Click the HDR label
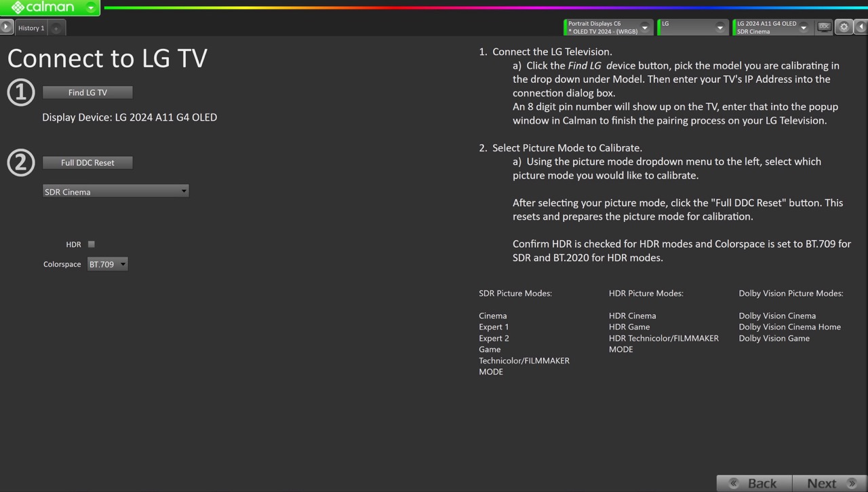This screenshot has height=492, width=868. [73, 244]
